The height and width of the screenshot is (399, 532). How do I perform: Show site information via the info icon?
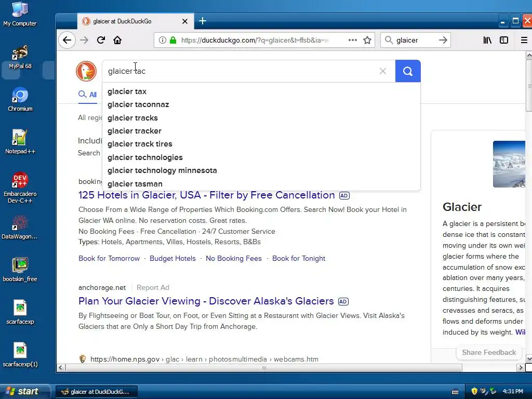tap(163, 40)
